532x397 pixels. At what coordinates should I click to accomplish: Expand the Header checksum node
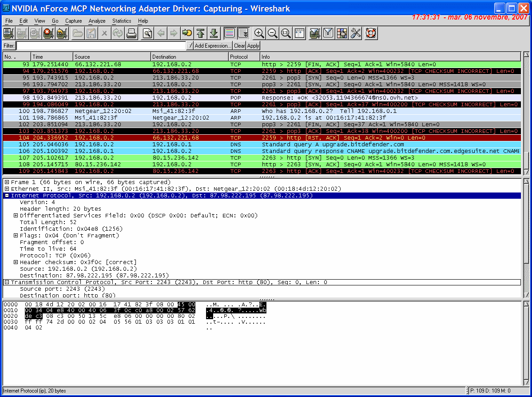click(x=16, y=262)
